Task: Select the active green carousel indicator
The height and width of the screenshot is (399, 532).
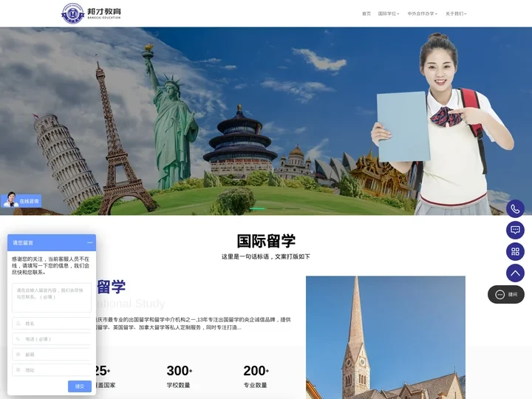Action: point(257,208)
